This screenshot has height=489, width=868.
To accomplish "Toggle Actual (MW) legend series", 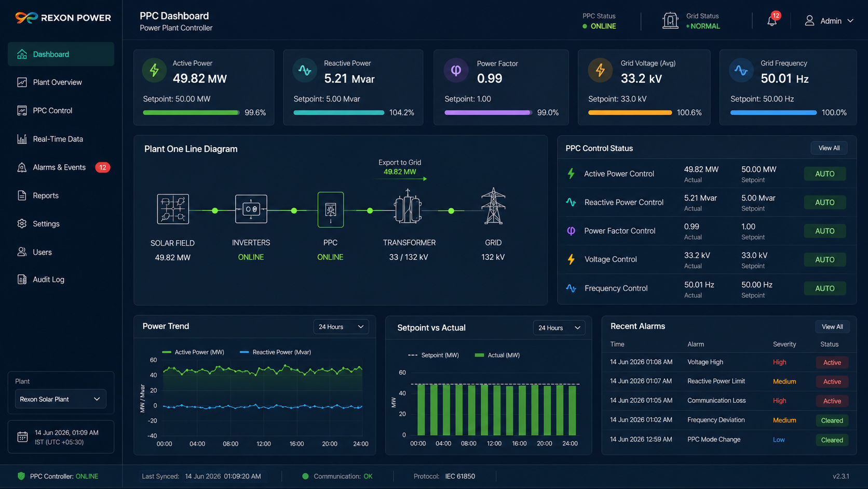I will click(x=497, y=355).
